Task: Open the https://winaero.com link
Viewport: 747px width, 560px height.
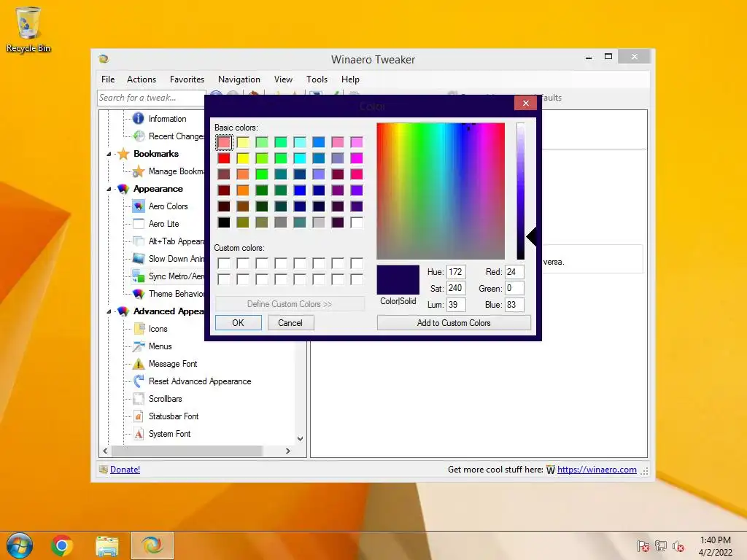Action: (x=597, y=470)
